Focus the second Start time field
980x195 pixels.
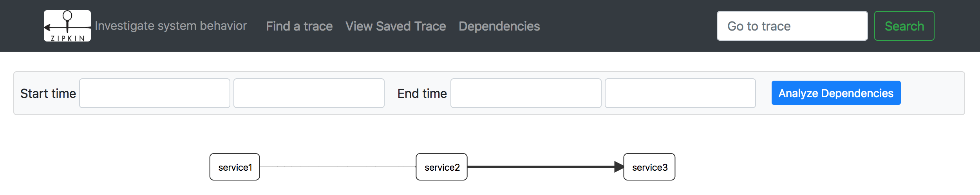pos(309,93)
